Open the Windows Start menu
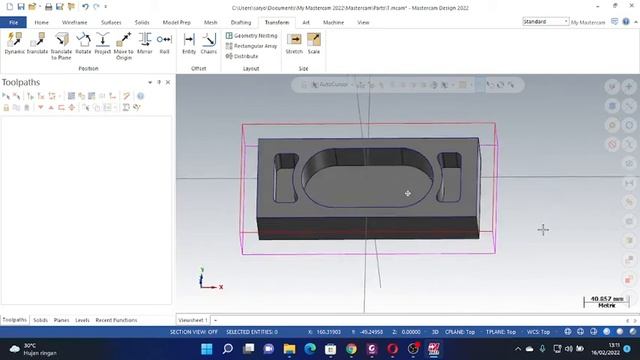The height and width of the screenshot is (360, 640). pyautogui.click(x=207, y=349)
